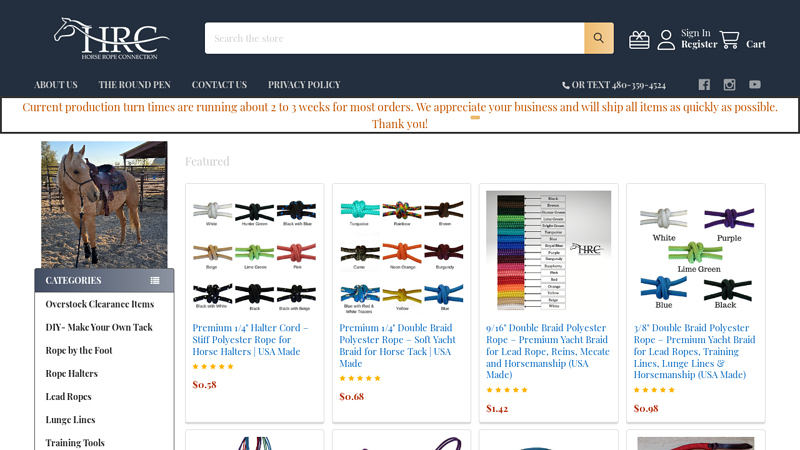The height and width of the screenshot is (450, 800).
Task: Open the gift certificates icon
Action: (639, 40)
